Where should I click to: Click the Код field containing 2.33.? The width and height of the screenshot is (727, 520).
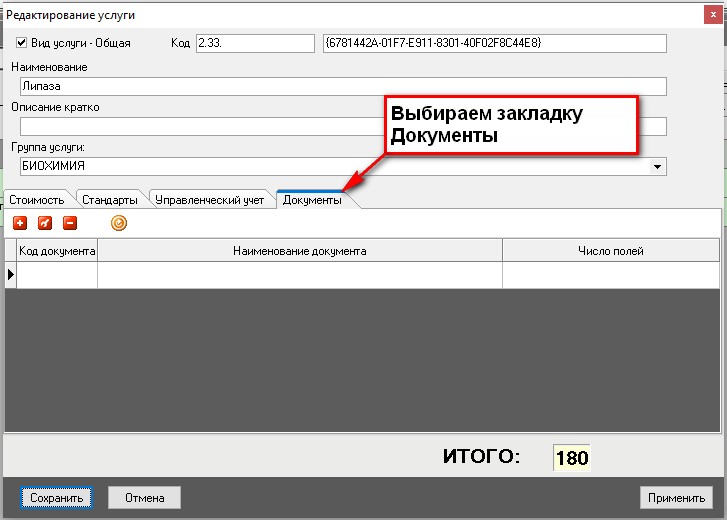(255, 43)
